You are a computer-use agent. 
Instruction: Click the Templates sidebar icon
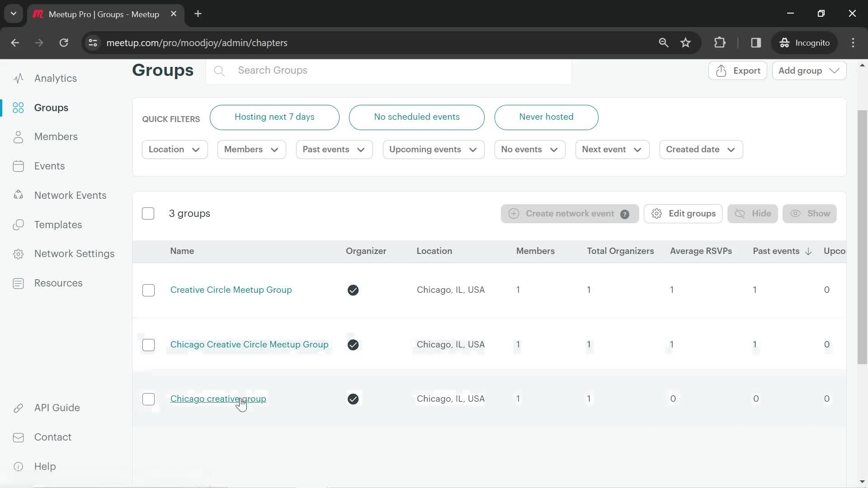click(x=17, y=224)
